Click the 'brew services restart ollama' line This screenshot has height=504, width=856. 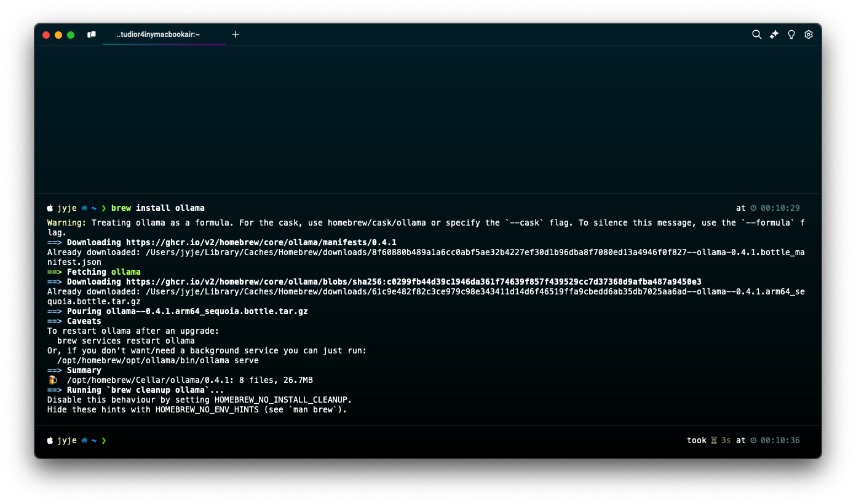pyautogui.click(x=126, y=341)
